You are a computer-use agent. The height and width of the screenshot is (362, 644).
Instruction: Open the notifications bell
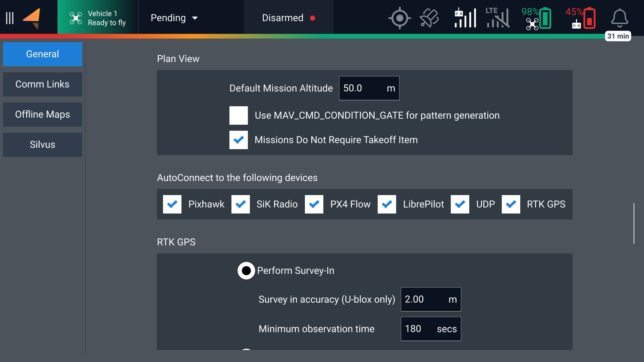(x=619, y=18)
